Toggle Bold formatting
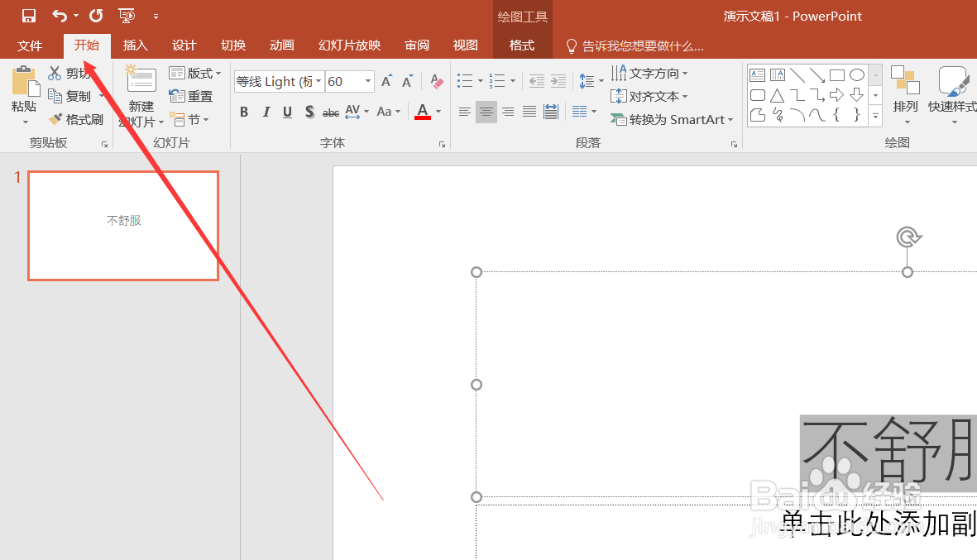The image size is (977, 560). [244, 112]
